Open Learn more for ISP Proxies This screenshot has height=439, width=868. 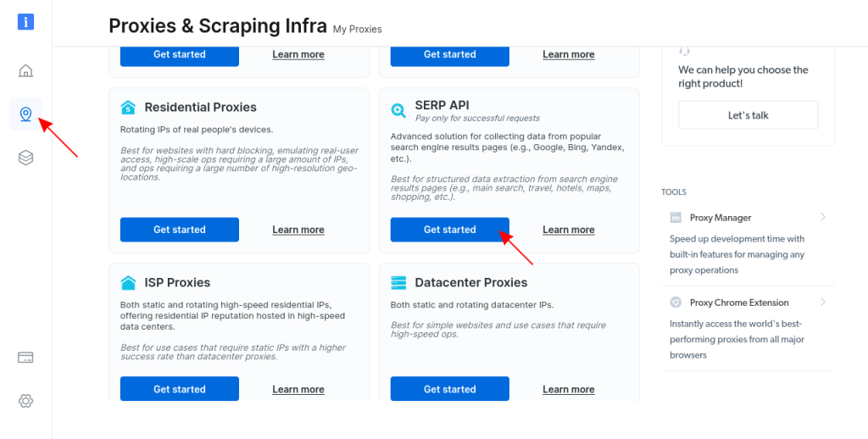tap(298, 390)
